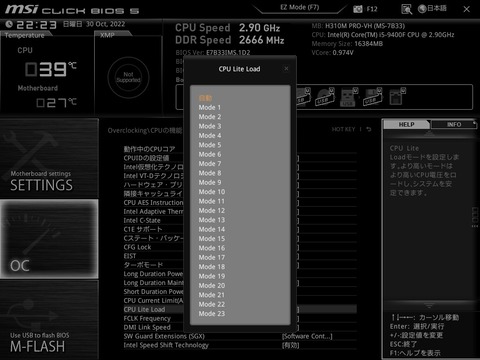This screenshot has width=480, height=360.
Task: Exit BIOS with the top-right X button
Action: point(467,9)
